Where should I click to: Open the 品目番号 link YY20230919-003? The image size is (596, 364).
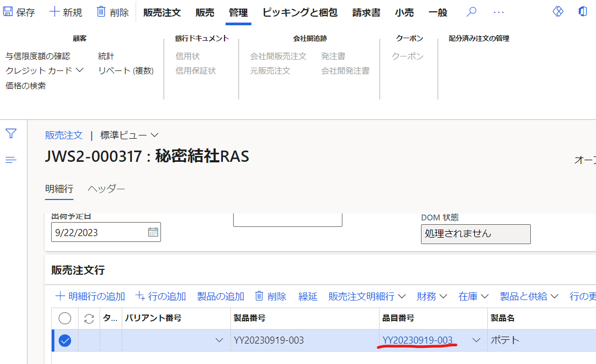click(417, 340)
